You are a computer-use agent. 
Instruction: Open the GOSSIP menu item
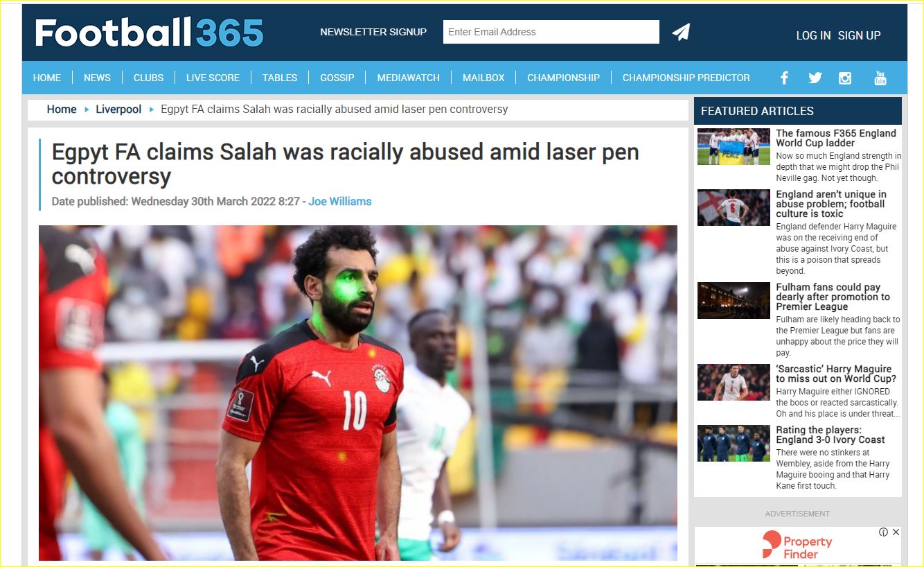[x=337, y=78]
